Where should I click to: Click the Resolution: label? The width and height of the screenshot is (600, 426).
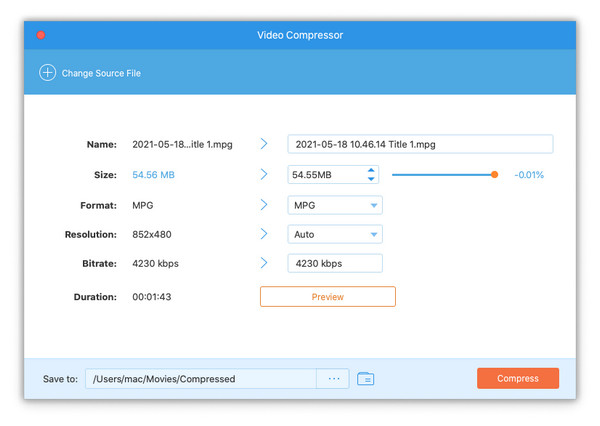click(x=91, y=235)
